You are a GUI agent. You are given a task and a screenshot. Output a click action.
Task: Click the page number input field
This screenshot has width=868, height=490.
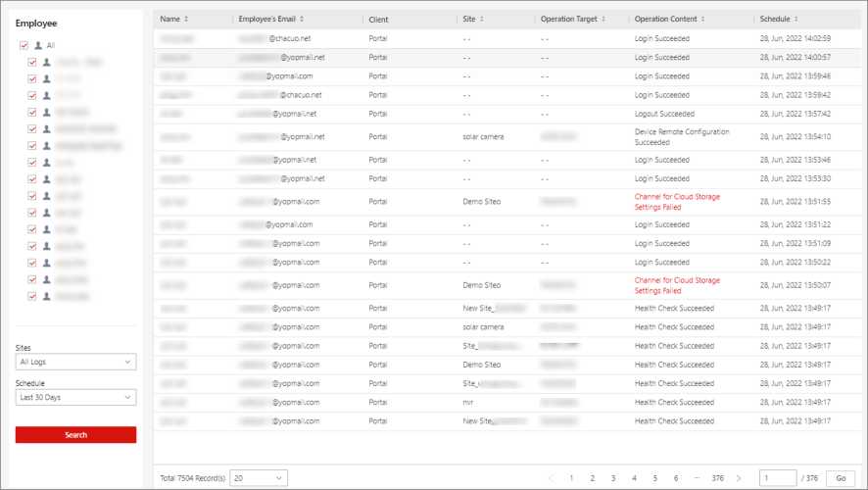coord(779,478)
